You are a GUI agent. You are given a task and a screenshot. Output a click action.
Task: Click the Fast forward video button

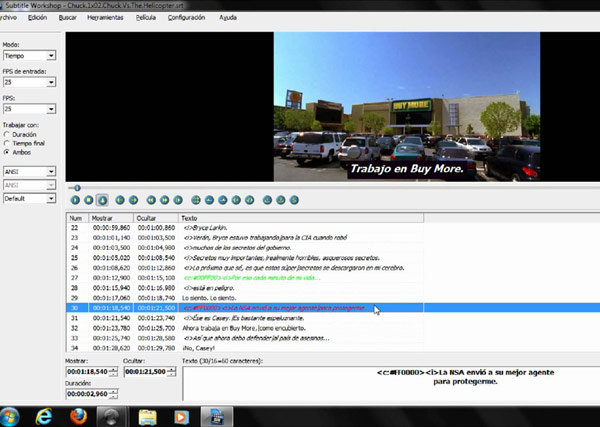coord(165,200)
